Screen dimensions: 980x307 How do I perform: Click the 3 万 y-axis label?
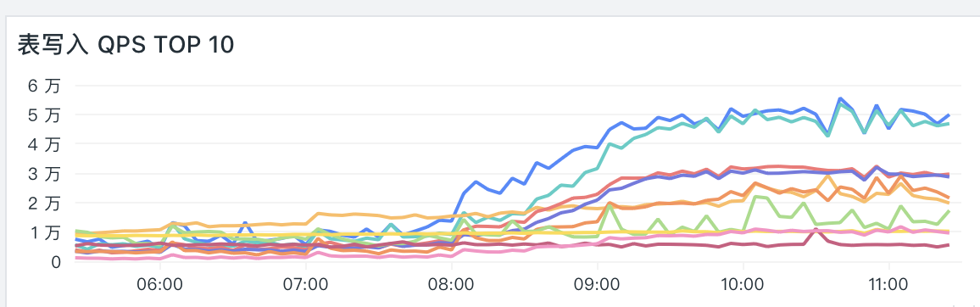pyautogui.click(x=44, y=173)
